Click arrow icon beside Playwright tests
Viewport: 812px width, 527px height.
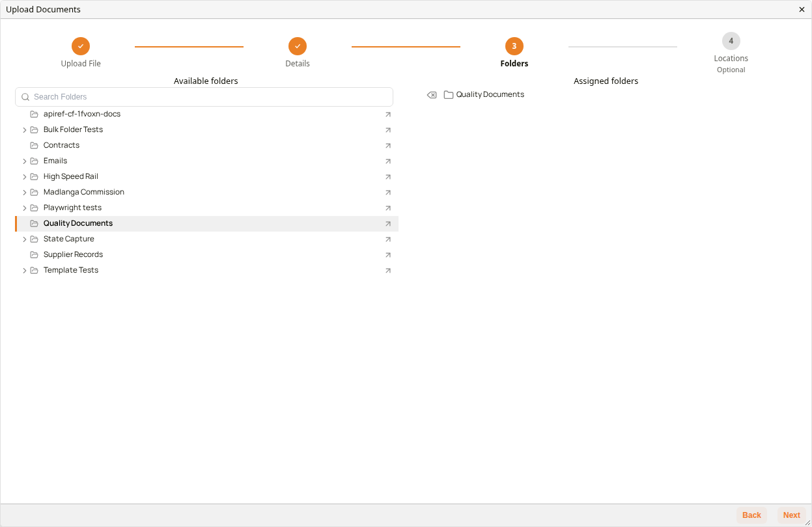388,208
